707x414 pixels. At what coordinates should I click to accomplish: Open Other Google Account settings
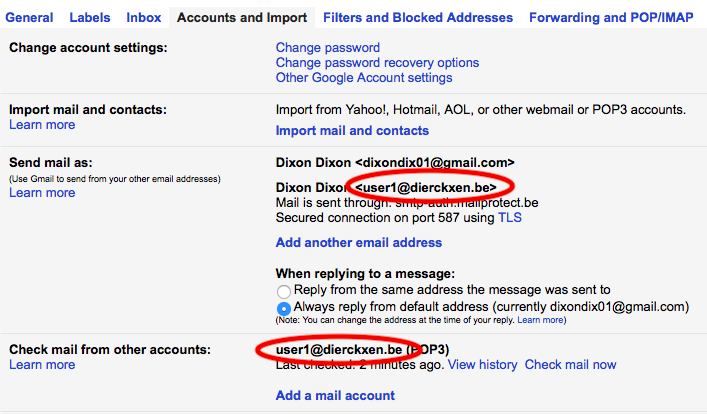(x=363, y=78)
